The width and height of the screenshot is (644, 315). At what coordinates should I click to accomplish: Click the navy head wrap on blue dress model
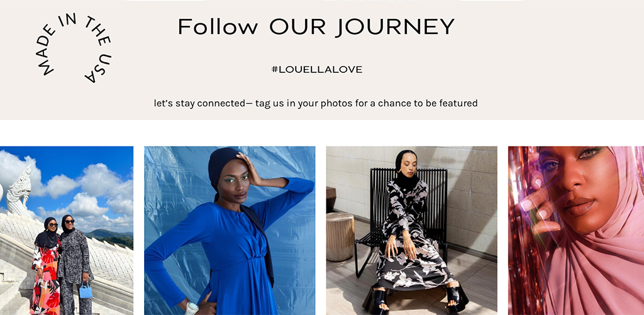coord(225,167)
